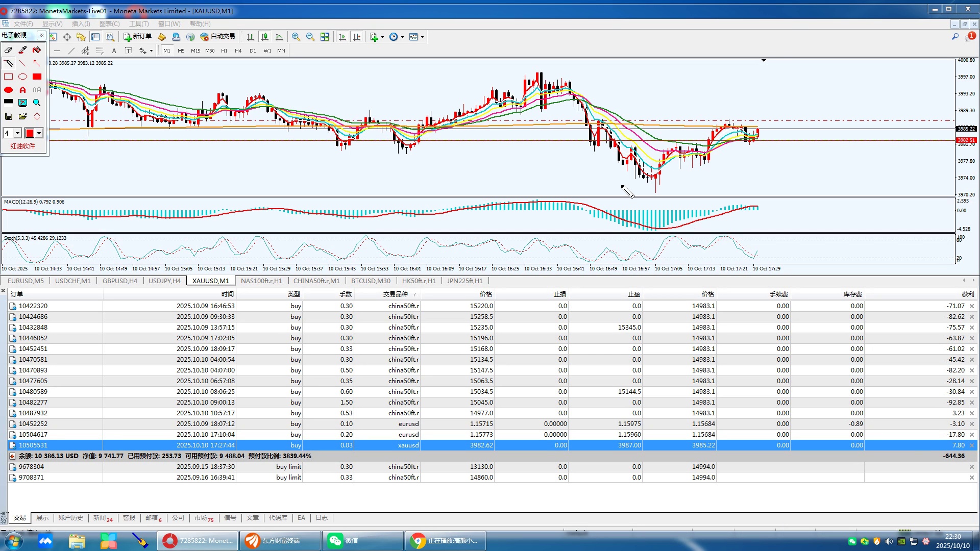980x551 pixels.
Task: Toggle the 自动交易 auto trading button
Action: 218,37
